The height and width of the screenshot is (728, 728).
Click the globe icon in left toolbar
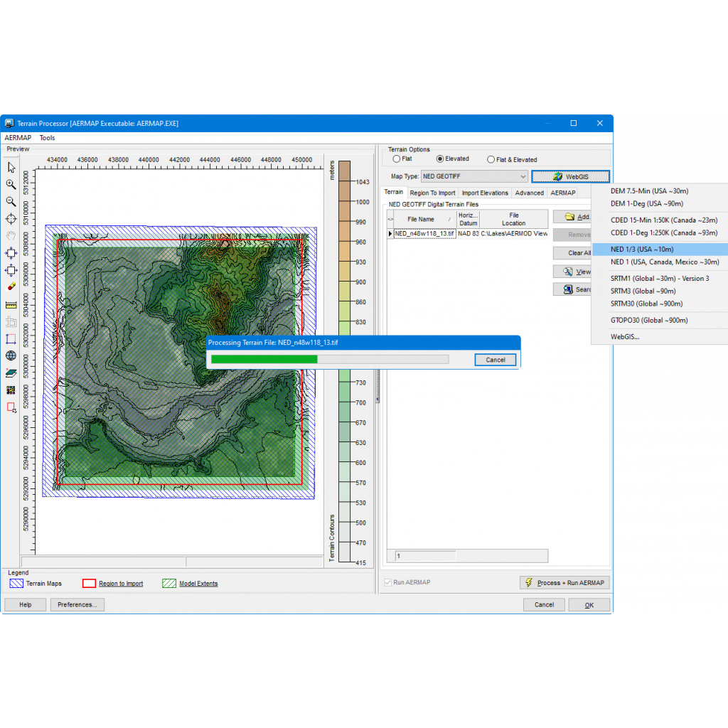11,355
